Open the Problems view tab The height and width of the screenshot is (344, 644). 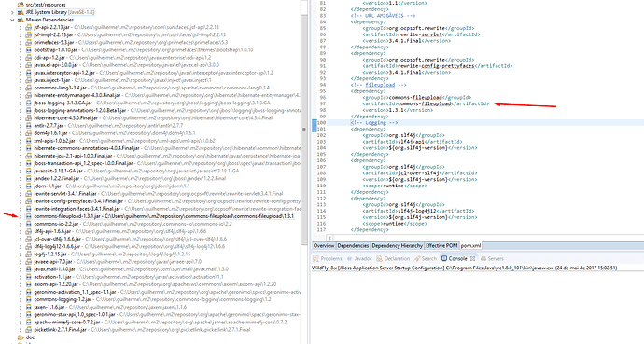(328, 259)
